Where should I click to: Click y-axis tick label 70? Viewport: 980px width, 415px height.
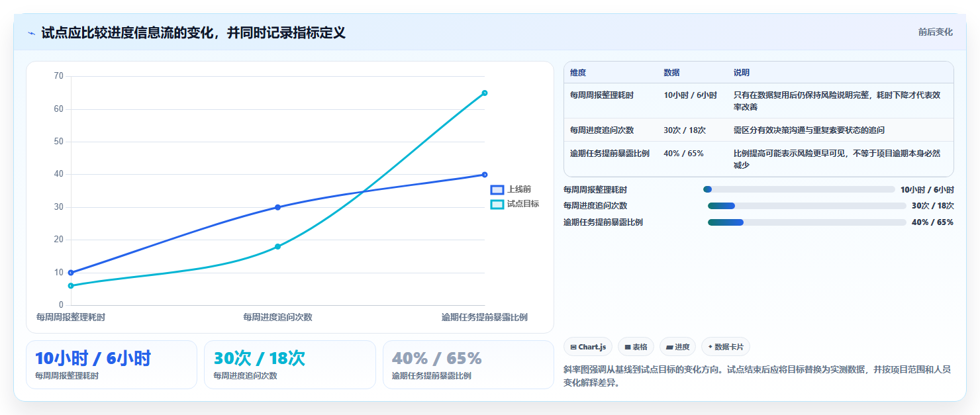pyautogui.click(x=58, y=76)
